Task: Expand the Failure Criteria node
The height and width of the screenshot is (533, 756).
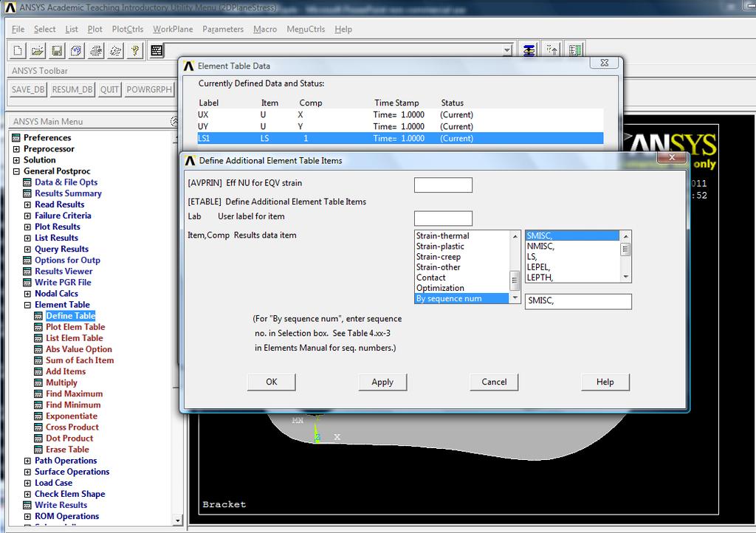Action: point(27,216)
